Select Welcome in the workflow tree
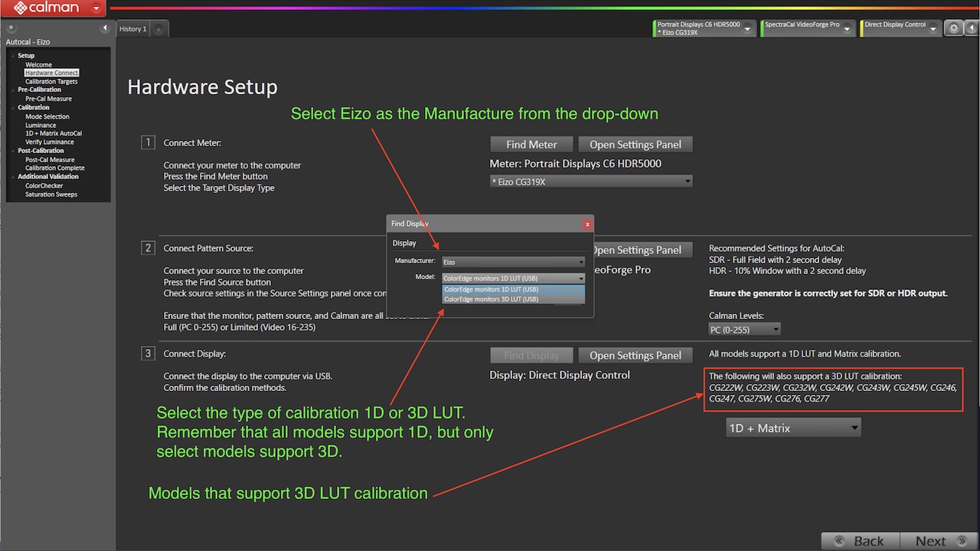 [x=38, y=65]
